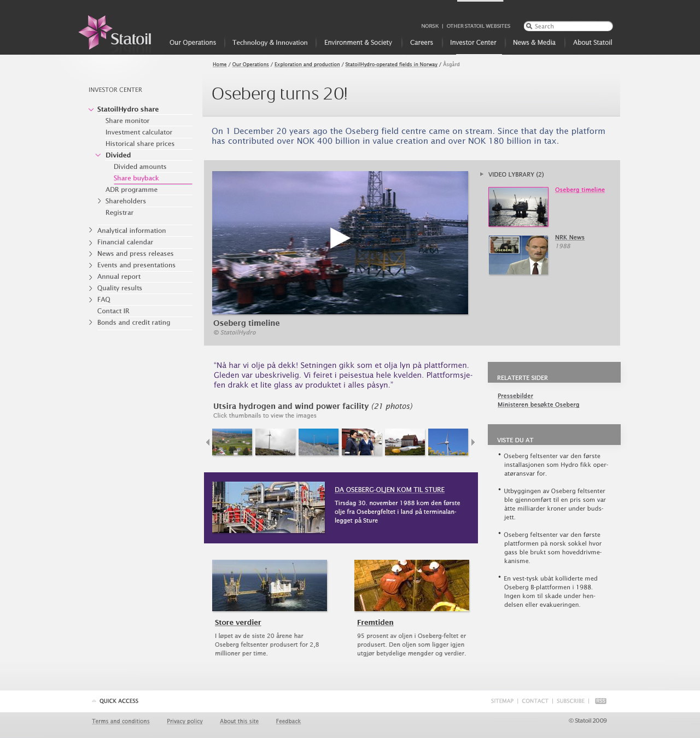
Task: Open the Feedback footer link
Action: [x=288, y=721]
